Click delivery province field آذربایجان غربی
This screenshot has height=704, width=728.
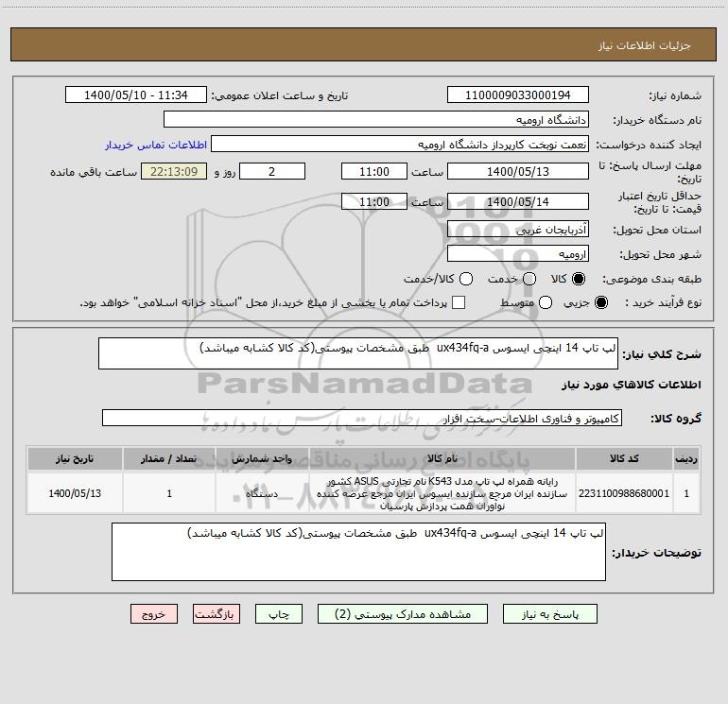point(518,229)
